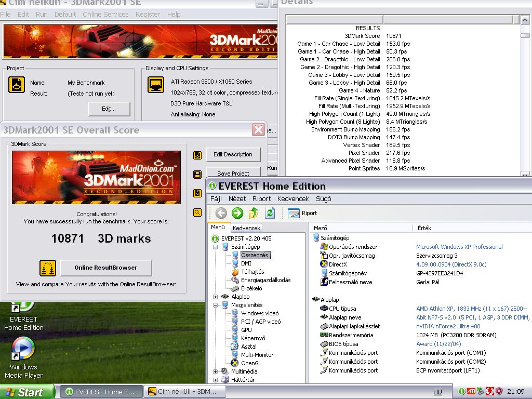Switch to 3DMark taskbar button
Screen dimensions: 532x399
(x=185, y=392)
